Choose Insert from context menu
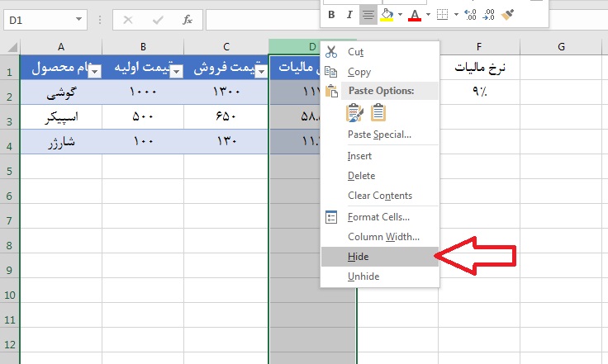This screenshot has height=364, width=608. [x=380, y=156]
